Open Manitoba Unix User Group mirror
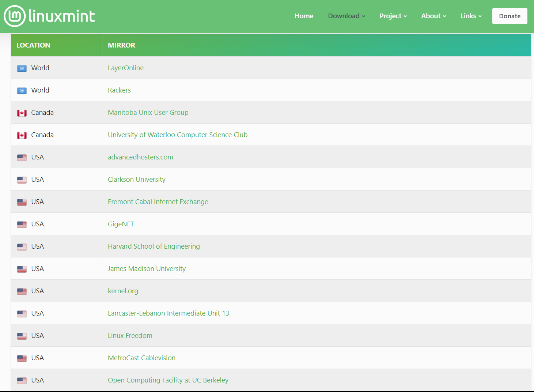The image size is (534, 392). 148,112
